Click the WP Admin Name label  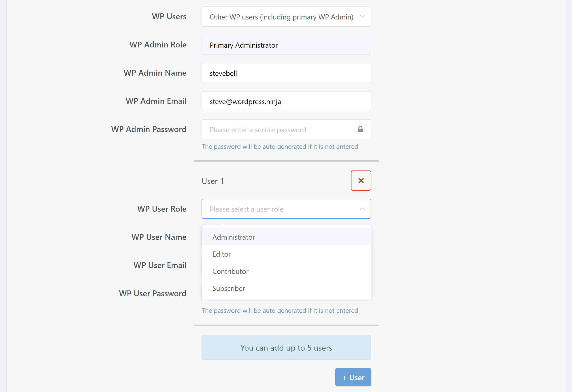click(155, 73)
